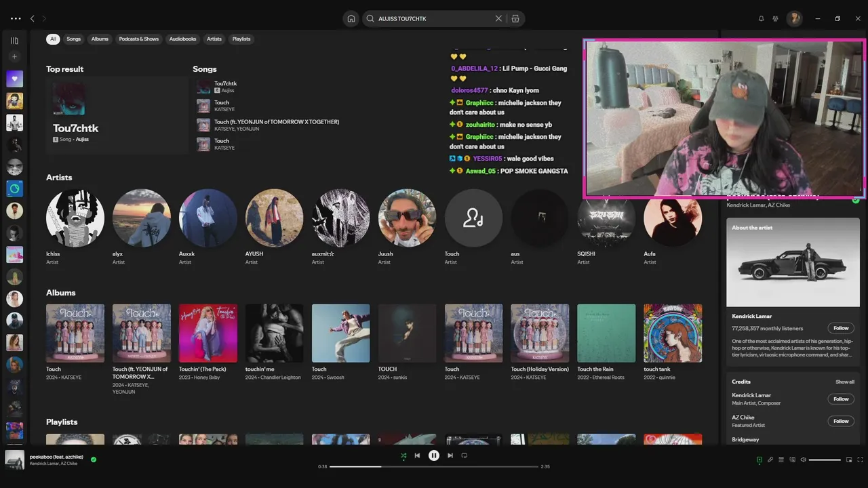Mute the volume speaker icon
This screenshot has height=488, width=868.
point(803,460)
